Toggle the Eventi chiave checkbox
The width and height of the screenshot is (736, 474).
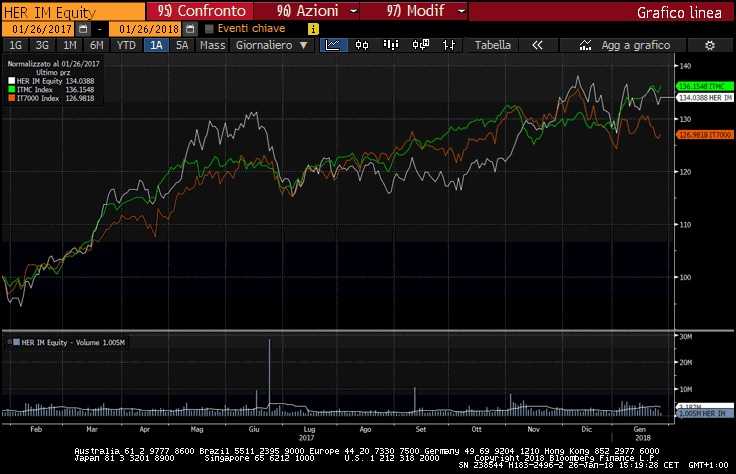[x=209, y=29]
